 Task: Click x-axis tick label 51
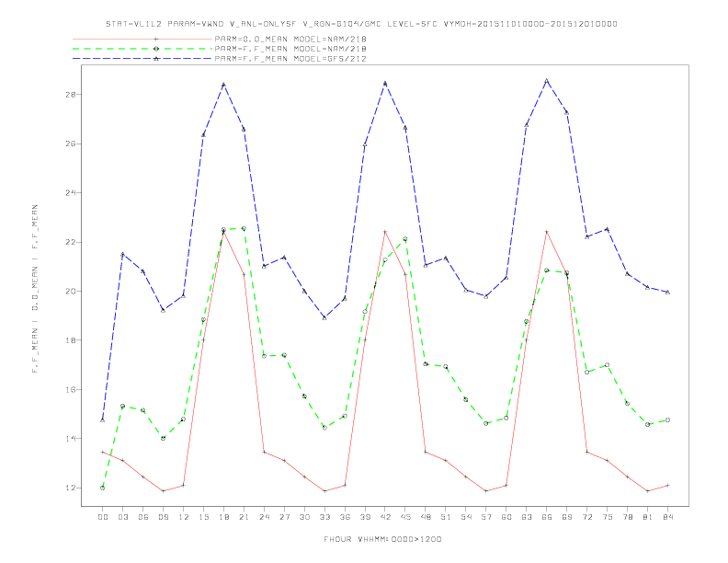[x=446, y=517]
